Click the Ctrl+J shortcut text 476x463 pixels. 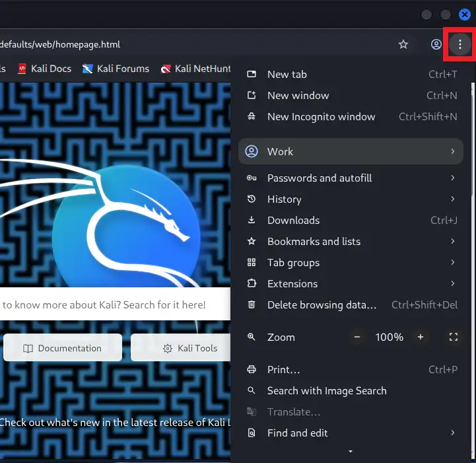tap(444, 220)
